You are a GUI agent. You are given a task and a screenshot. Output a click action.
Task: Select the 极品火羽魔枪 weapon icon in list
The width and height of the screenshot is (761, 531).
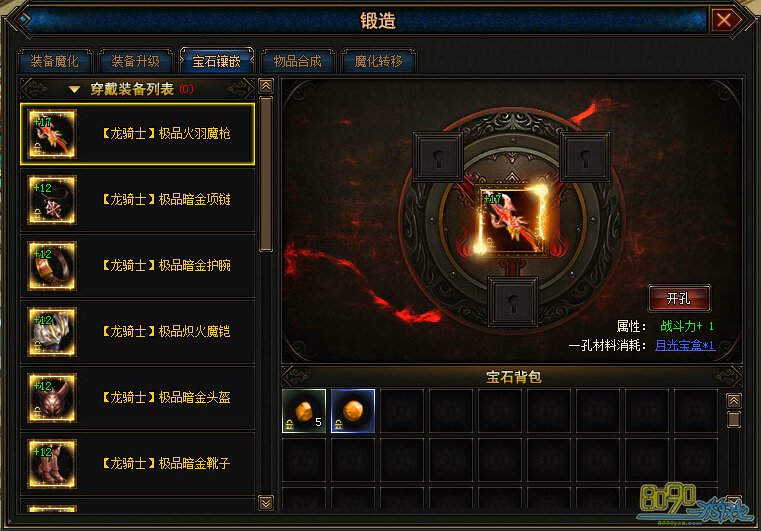click(52, 133)
